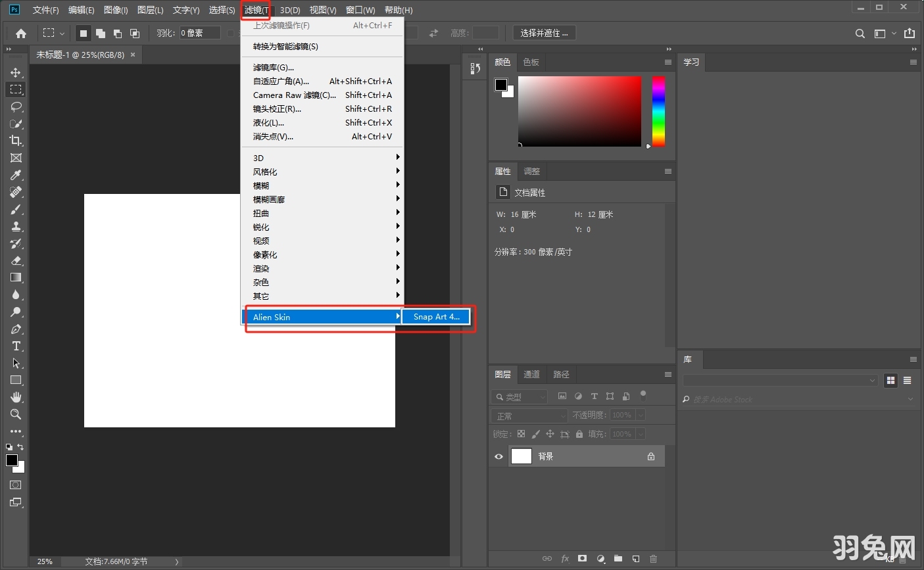This screenshot has height=570, width=924.
Task: Select the Lasso tool
Action: click(x=14, y=107)
